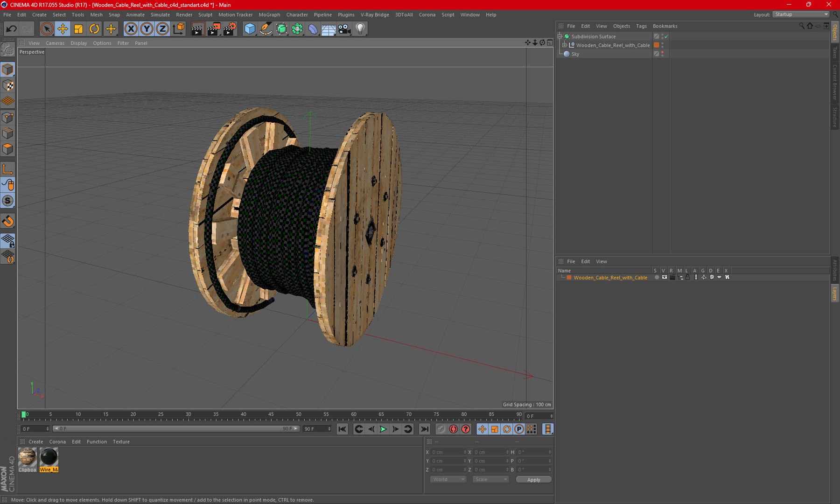The height and width of the screenshot is (504, 840).
Task: Toggle Y-axis lock
Action: click(x=147, y=29)
